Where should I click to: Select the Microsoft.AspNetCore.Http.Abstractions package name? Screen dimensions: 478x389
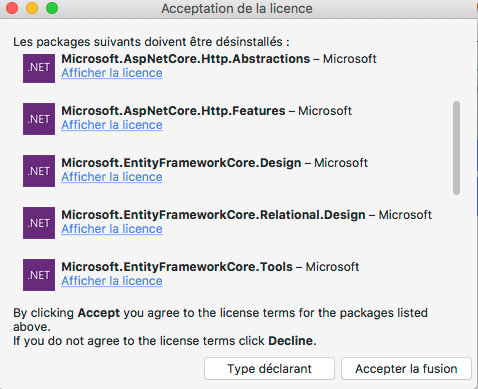pyautogui.click(x=186, y=59)
